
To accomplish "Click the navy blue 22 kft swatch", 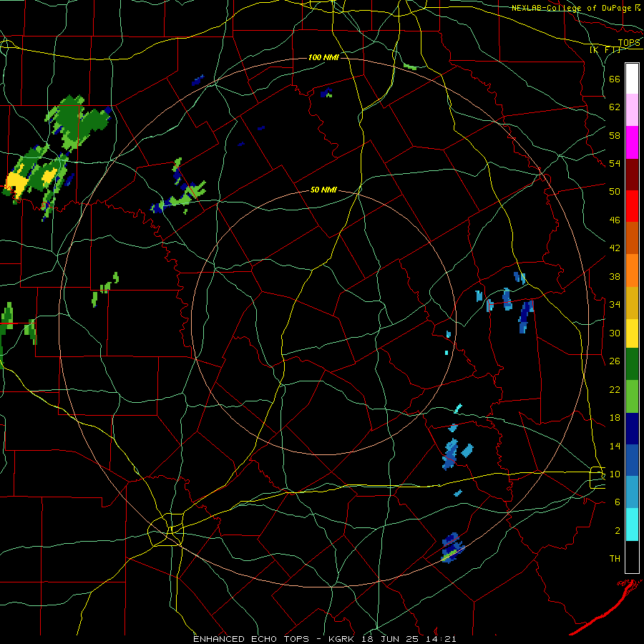I will point(632,429).
